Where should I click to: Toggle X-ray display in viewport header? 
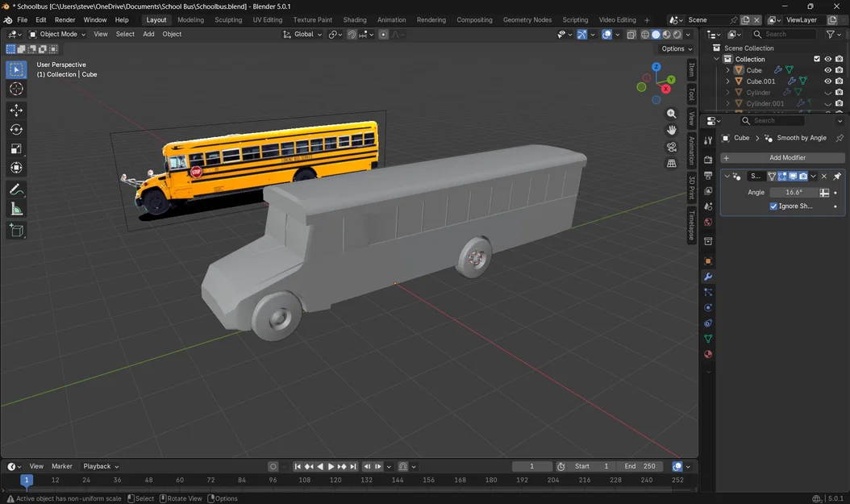coord(631,34)
